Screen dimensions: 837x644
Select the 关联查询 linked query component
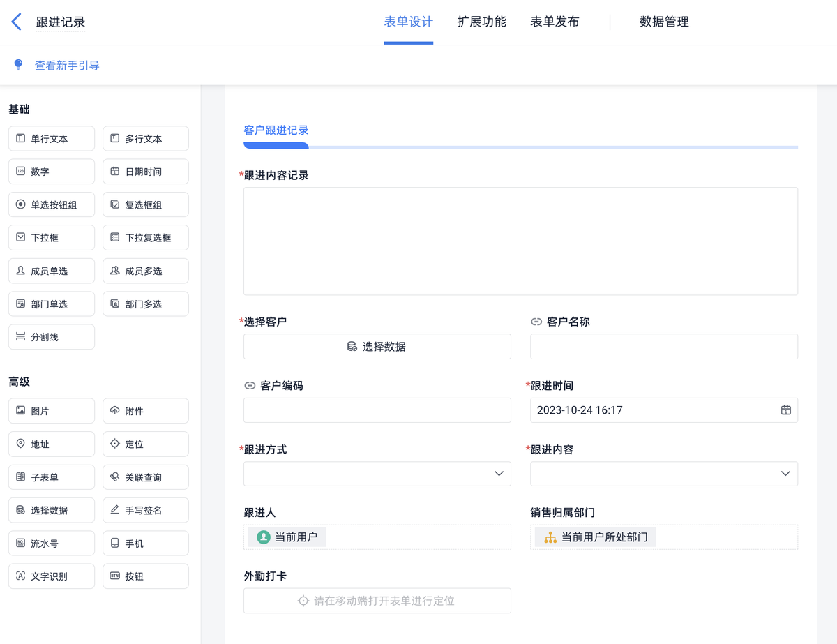146,477
